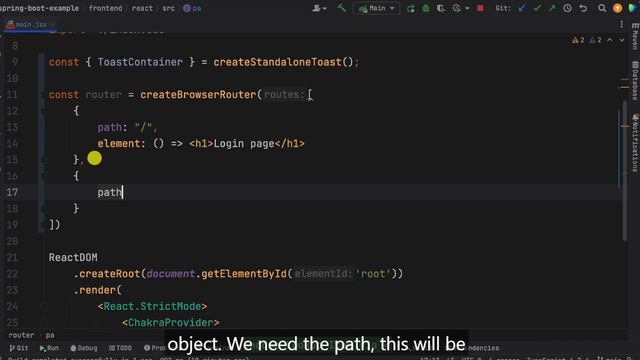
Task: Click the editor vertical scrollbar
Action: (625, 171)
